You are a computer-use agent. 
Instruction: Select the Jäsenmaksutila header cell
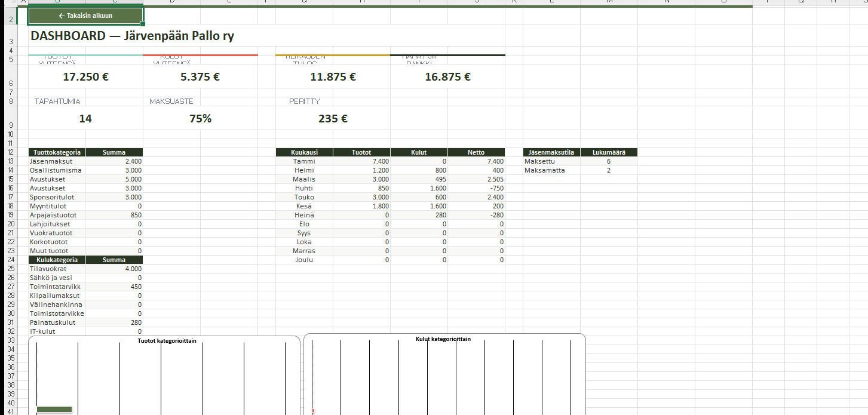coord(551,152)
